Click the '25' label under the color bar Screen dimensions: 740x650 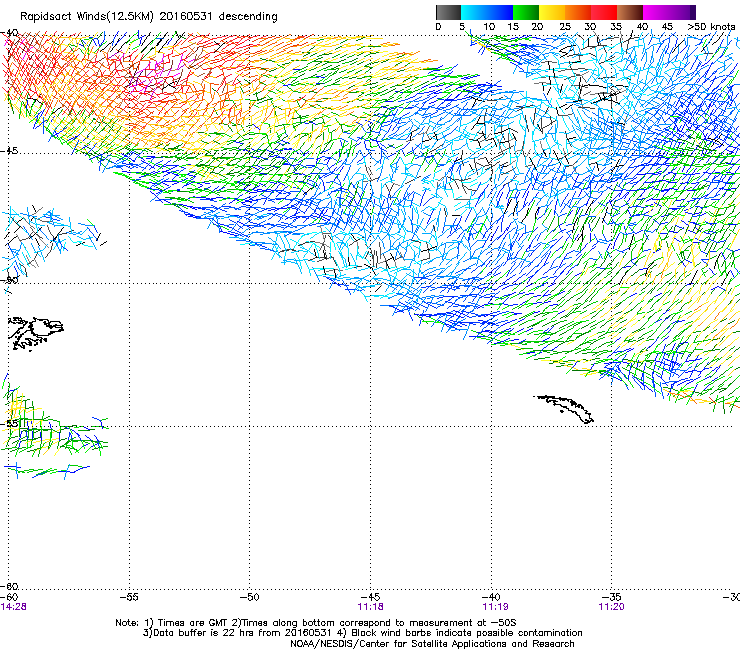click(565, 27)
